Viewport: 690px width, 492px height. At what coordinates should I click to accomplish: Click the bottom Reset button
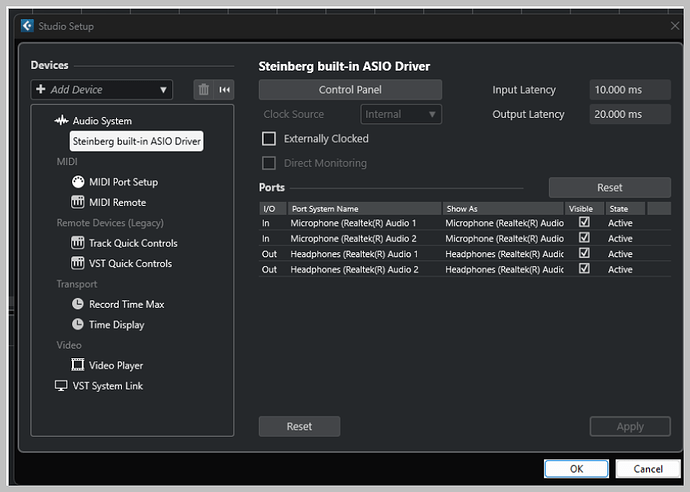click(299, 426)
